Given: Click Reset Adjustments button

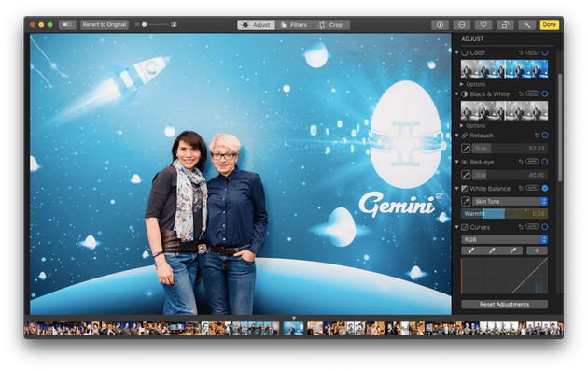Looking at the screenshot, I should pos(504,304).
